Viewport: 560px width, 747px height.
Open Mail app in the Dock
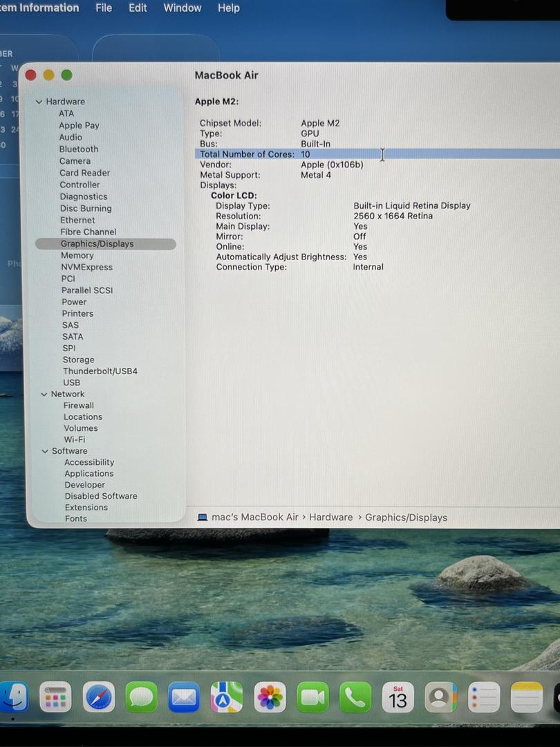coord(184,697)
